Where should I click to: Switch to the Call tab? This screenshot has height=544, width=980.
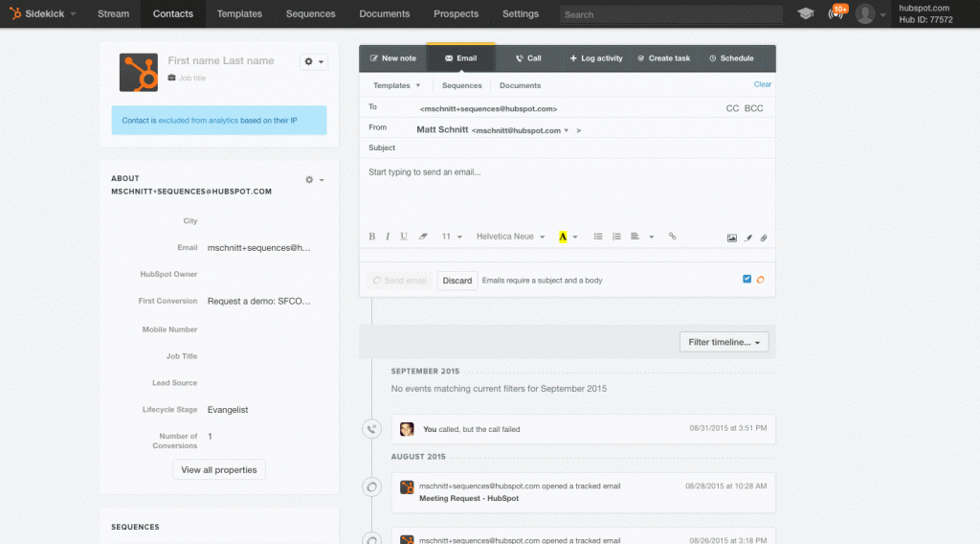528,58
